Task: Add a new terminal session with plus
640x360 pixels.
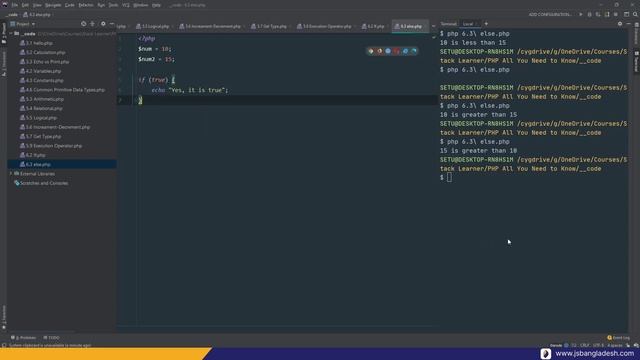Action: [486, 24]
